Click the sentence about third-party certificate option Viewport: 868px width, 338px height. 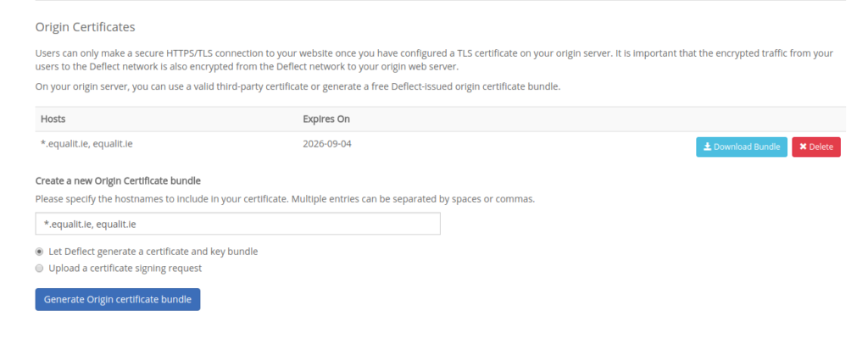point(298,87)
